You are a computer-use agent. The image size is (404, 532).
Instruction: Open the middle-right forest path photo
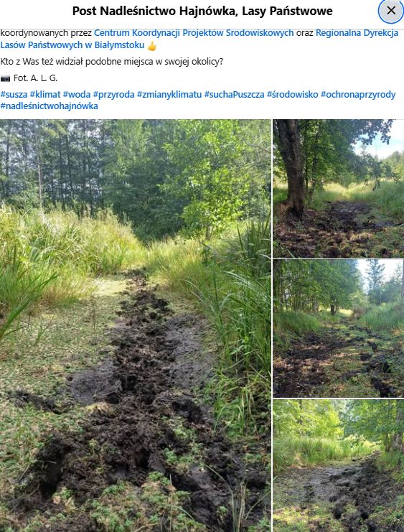pyautogui.click(x=338, y=328)
